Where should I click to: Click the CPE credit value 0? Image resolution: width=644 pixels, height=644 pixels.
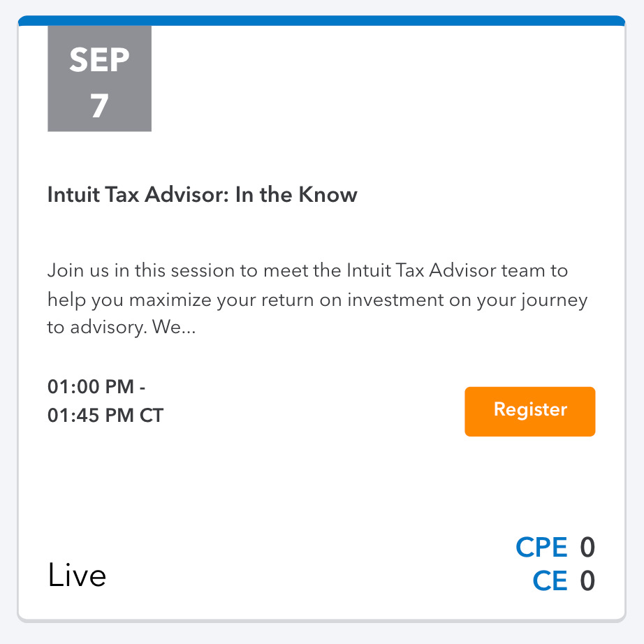click(587, 548)
